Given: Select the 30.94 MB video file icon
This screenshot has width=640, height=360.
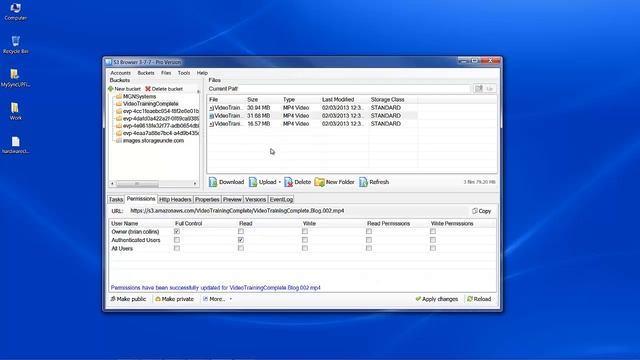Looking at the screenshot, I should pyautogui.click(x=211, y=108).
